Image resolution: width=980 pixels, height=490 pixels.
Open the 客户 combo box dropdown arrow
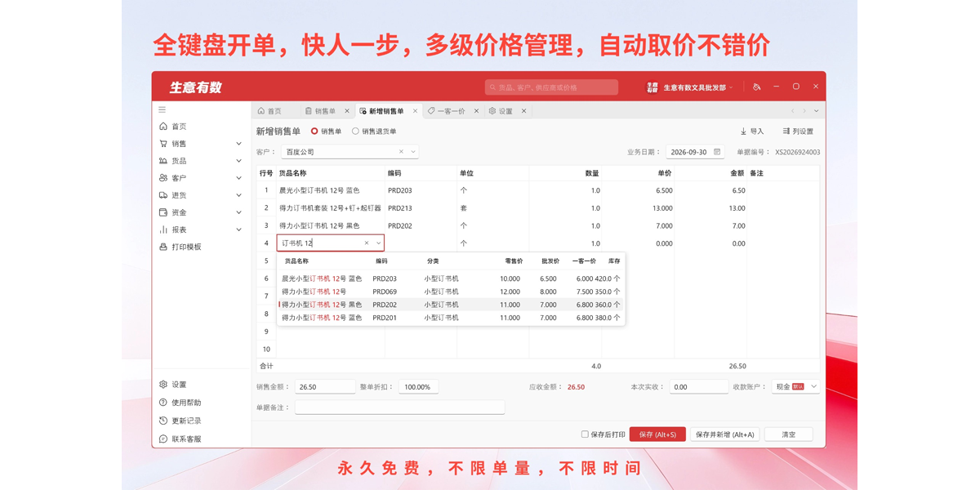coord(413,152)
